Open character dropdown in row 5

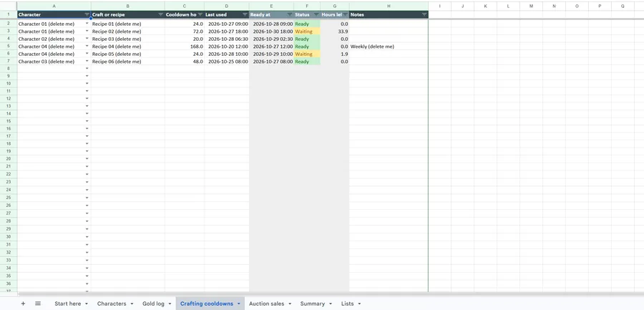87,47
